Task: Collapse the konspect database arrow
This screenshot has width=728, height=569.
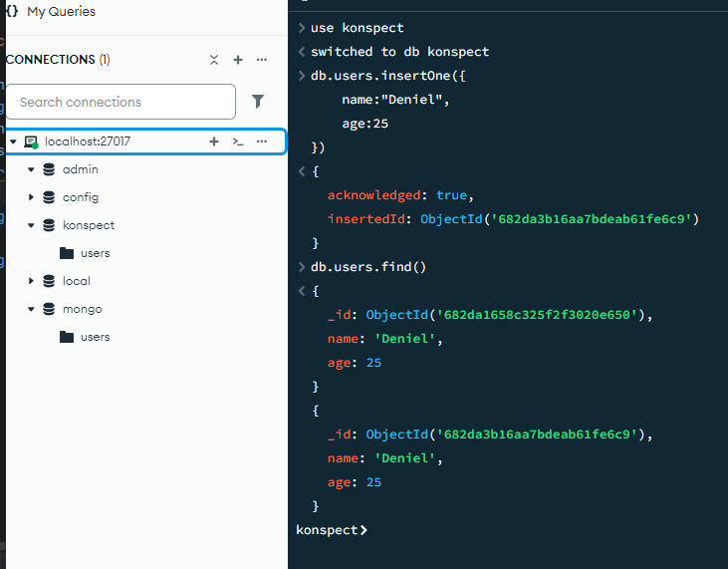Action: click(x=31, y=226)
